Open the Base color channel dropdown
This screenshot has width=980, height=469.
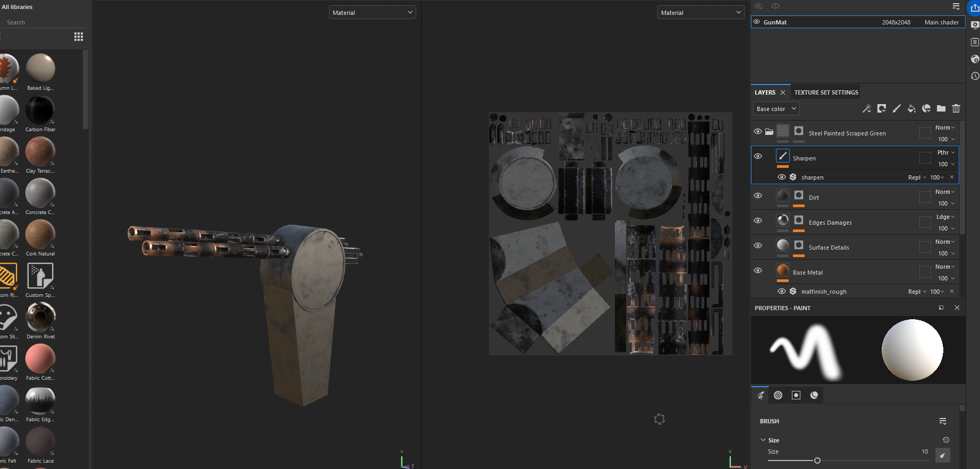point(776,109)
